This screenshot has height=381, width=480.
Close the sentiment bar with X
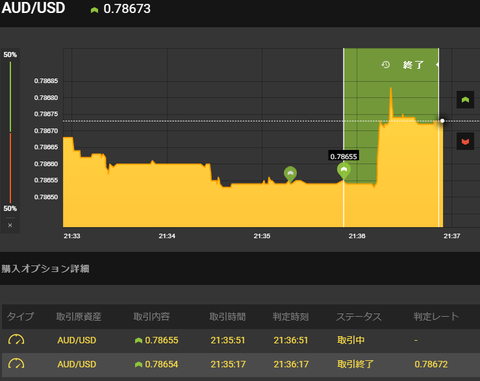pos(10,225)
